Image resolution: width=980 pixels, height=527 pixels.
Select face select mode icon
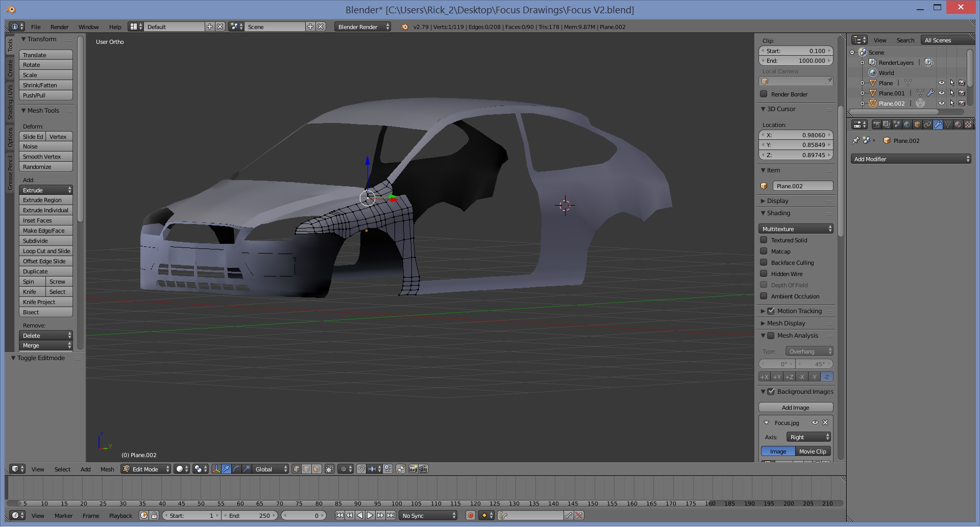click(316, 469)
